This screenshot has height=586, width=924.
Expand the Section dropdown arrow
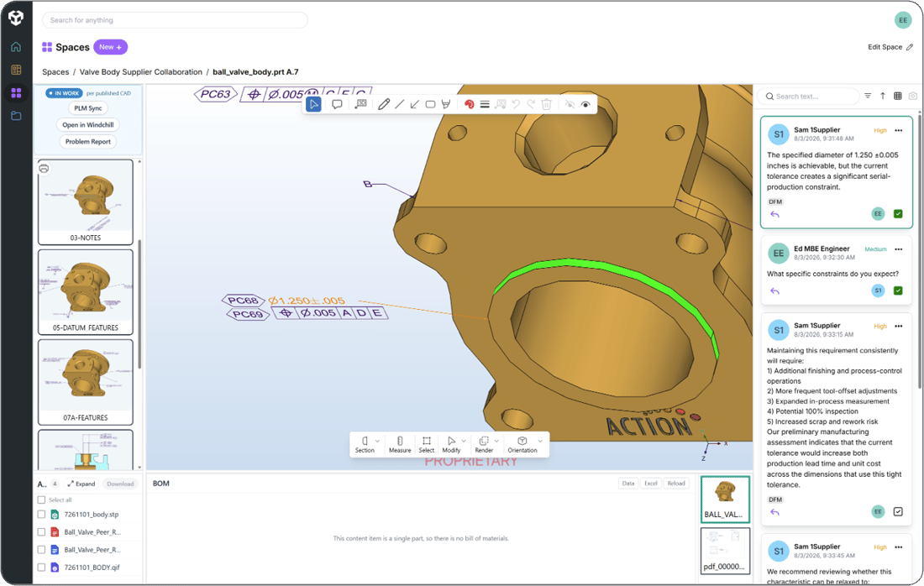(x=378, y=441)
